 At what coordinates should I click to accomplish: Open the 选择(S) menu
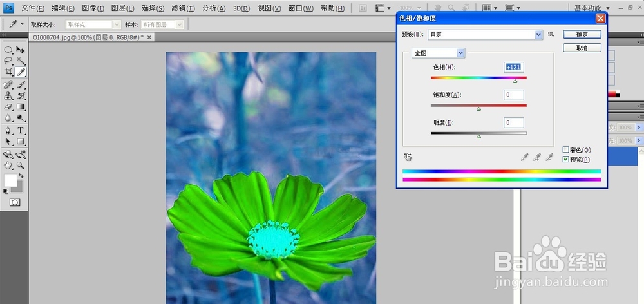click(153, 8)
